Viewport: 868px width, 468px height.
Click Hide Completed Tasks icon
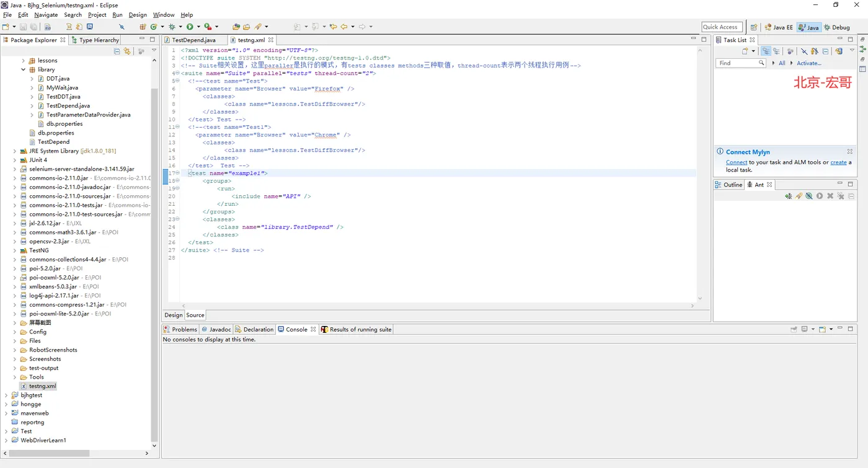804,51
